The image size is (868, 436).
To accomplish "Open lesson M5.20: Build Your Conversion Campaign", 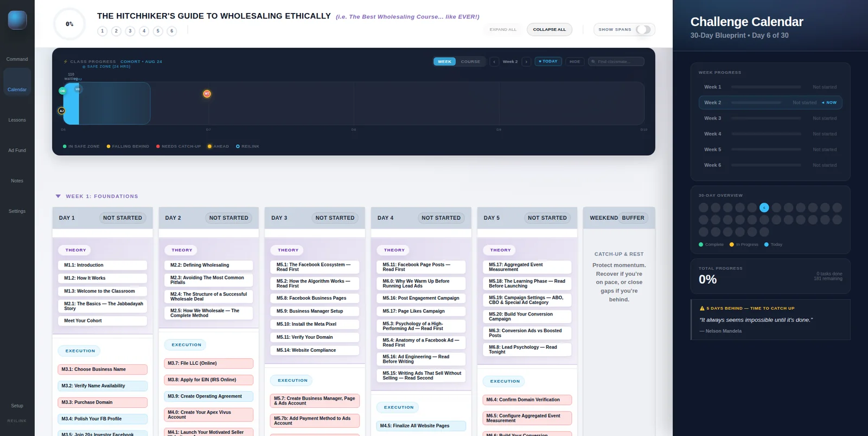I will pos(527,317).
